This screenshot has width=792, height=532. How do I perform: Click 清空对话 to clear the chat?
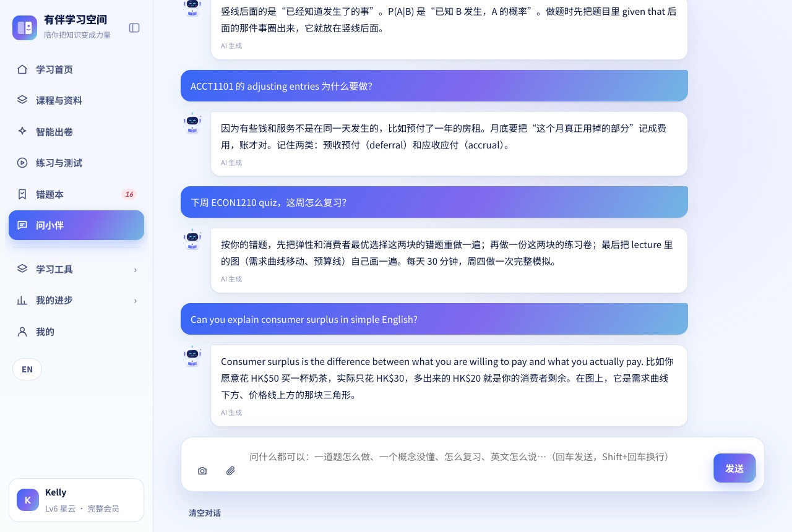205,513
